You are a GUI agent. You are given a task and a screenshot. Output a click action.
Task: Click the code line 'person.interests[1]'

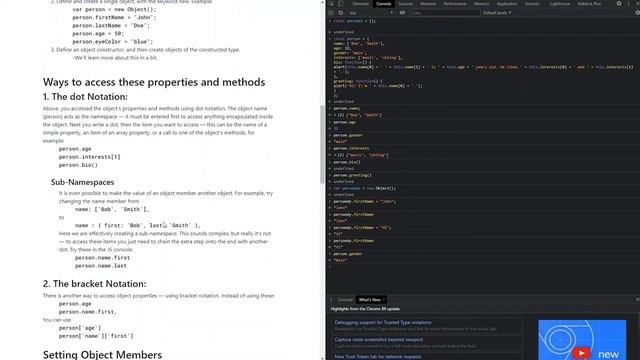(x=89, y=157)
